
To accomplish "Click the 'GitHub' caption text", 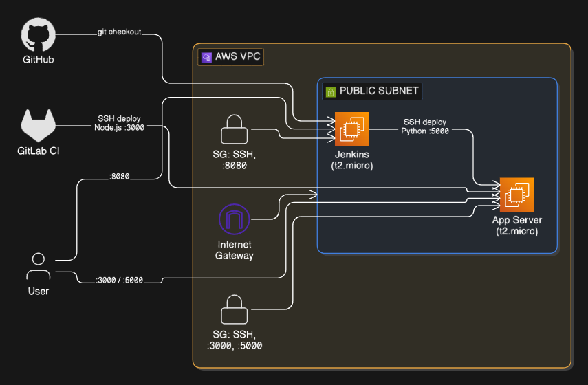I will (39, 60).
